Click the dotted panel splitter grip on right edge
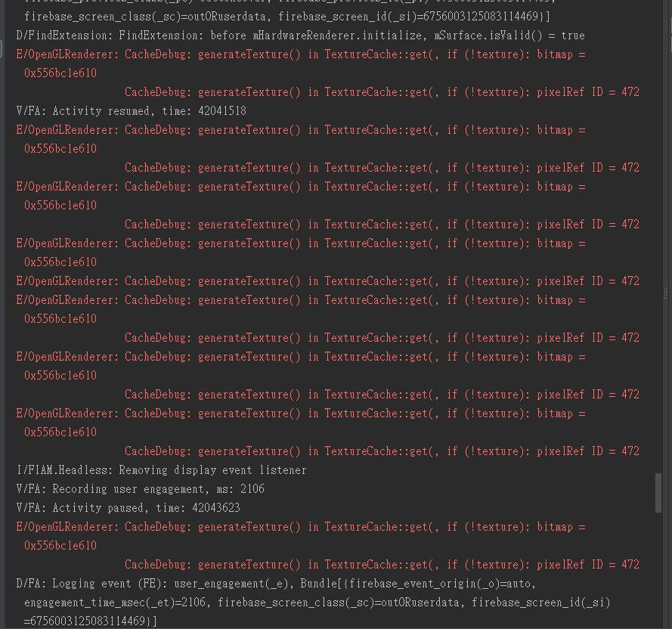 pyautogui.click(x=665, y=293)
